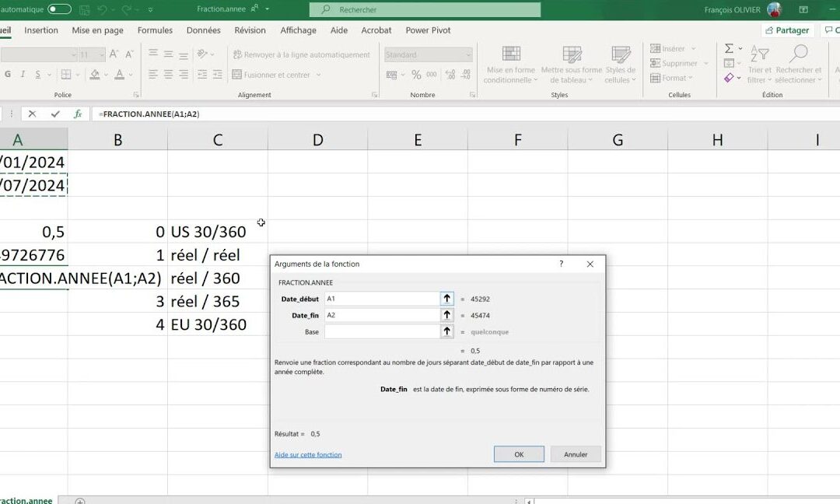Validate the formula with the checkmark
The width and height of the screenshot is (840, 504).
[54, 114]
